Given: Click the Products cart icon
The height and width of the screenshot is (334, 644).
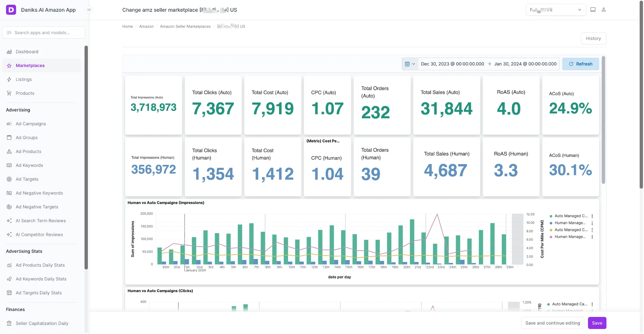Looking at the screenshot, I should coord(9,93).
